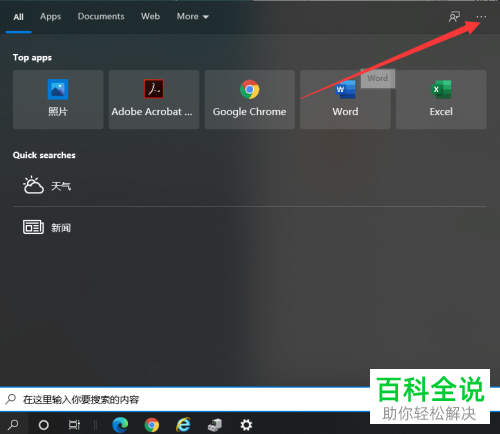This screenshot has height=434, width=500.
Task: Open Task View on the taskbar
Action: (74, 425)
